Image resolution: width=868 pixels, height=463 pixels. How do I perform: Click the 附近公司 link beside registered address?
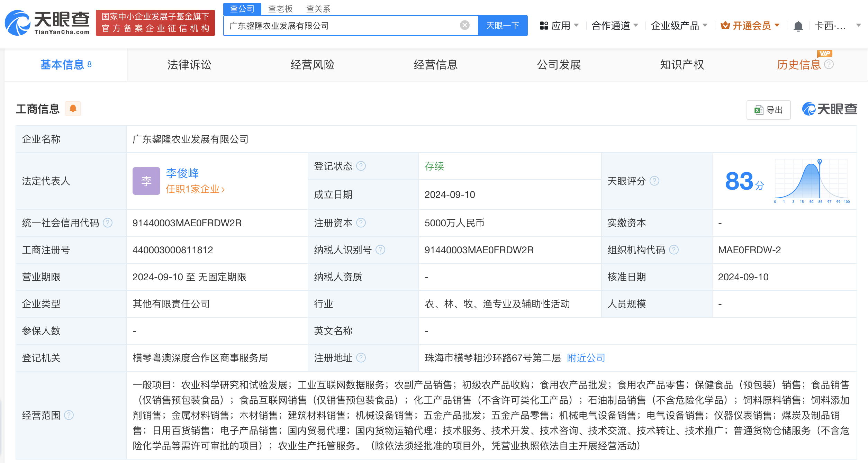click(x=586, y=358)
